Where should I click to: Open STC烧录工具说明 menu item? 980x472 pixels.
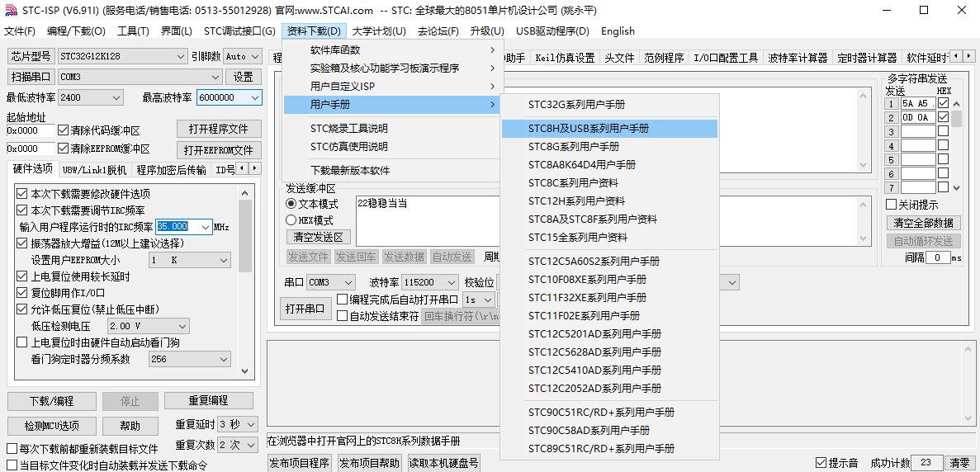[x=392, y=129]
